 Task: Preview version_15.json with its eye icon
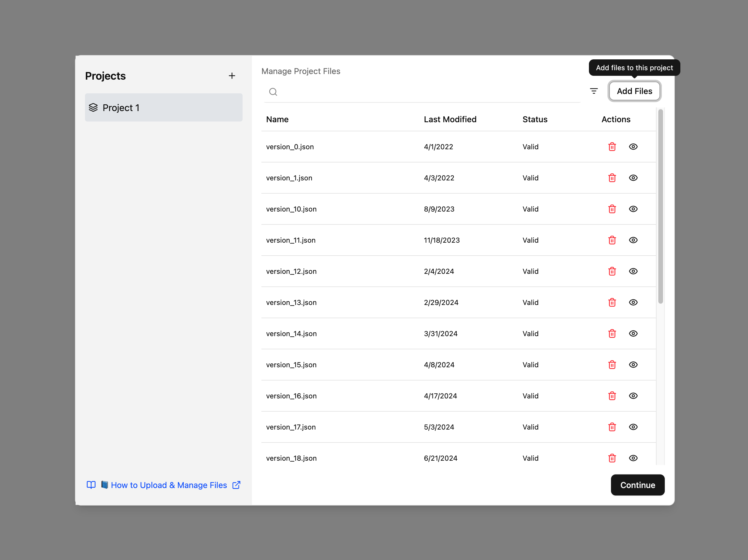point(633,365)
